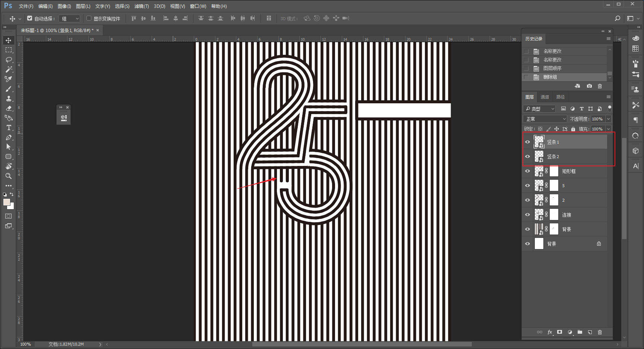Select the 图层顺序 history state
The image size is (644, 349).
(565, 69)
